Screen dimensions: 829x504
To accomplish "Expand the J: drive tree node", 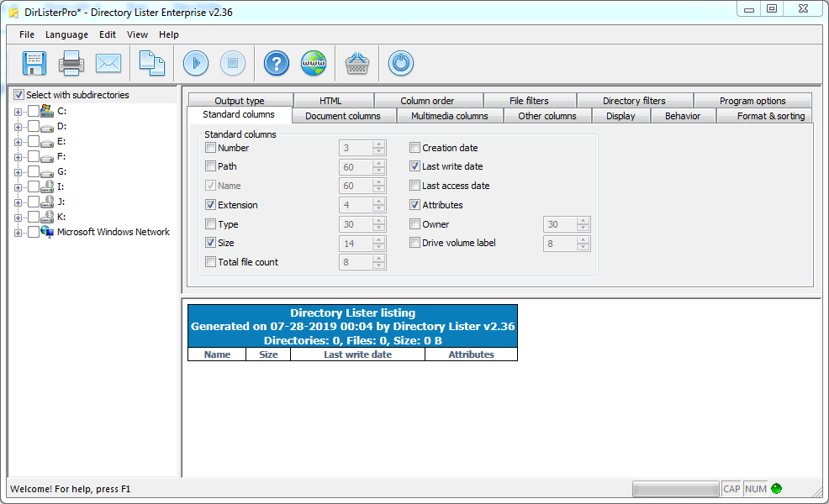I will [x=18, y=202].
